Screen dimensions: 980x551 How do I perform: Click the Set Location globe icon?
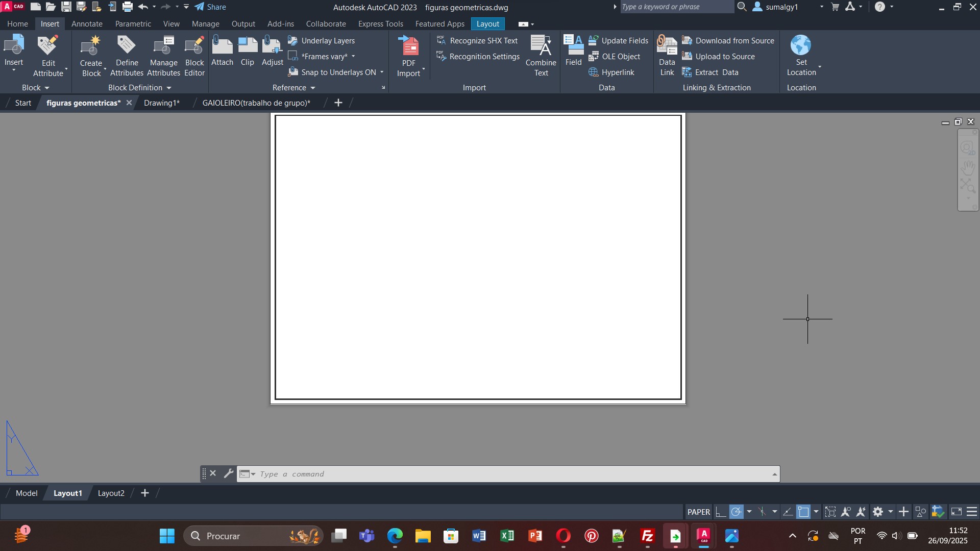click(x=800, y=46)
